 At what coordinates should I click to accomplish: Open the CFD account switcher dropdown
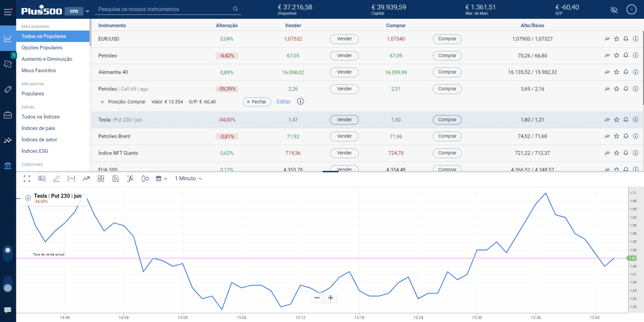point(87,11)
